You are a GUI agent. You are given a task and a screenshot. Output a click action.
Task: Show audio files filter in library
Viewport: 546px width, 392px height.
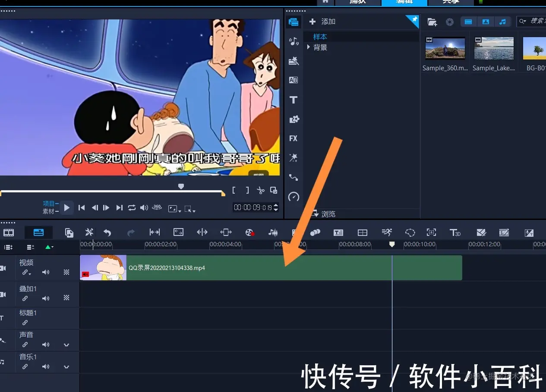click(502, 22)
